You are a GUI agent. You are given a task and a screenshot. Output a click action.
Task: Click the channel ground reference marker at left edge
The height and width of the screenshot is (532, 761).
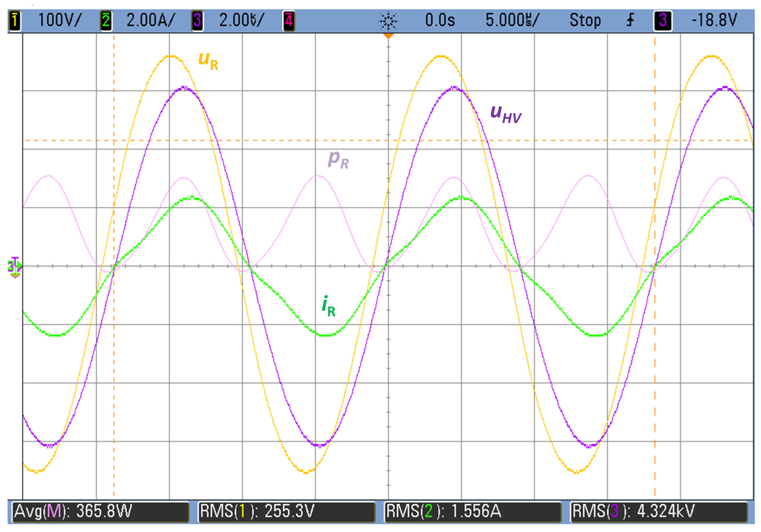point(15,266)
